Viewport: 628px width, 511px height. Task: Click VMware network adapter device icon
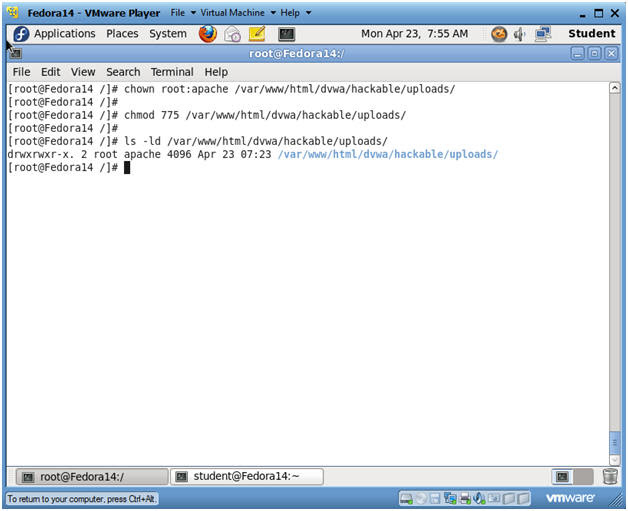[x=450, y=499]
